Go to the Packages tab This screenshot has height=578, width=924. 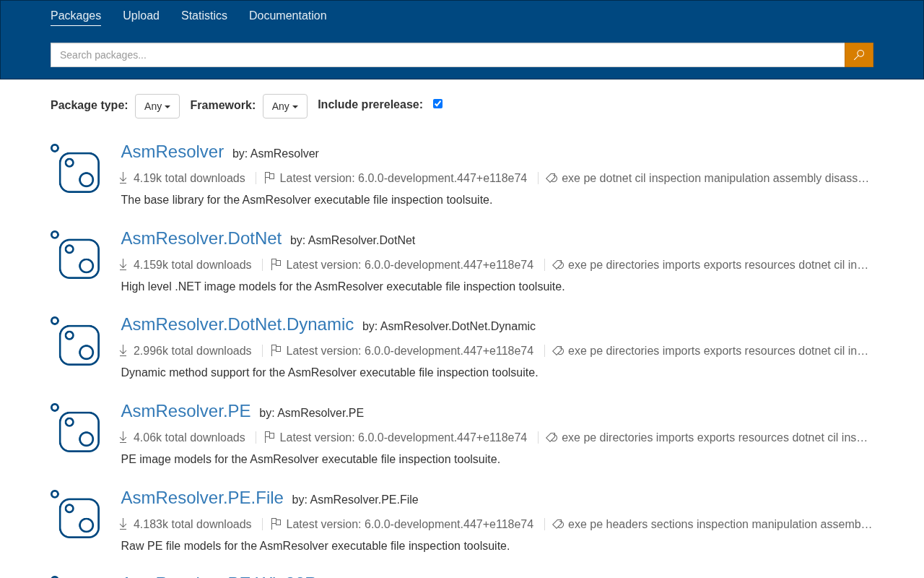pos(76,16)
